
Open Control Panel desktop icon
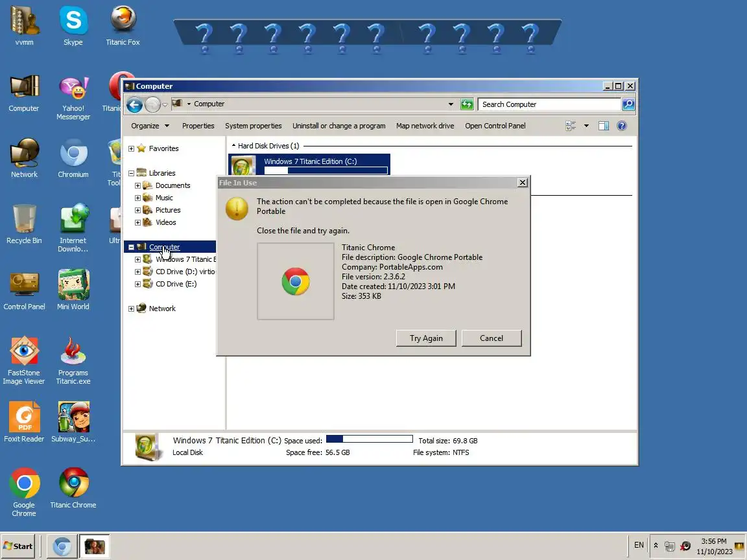(24, 290)
